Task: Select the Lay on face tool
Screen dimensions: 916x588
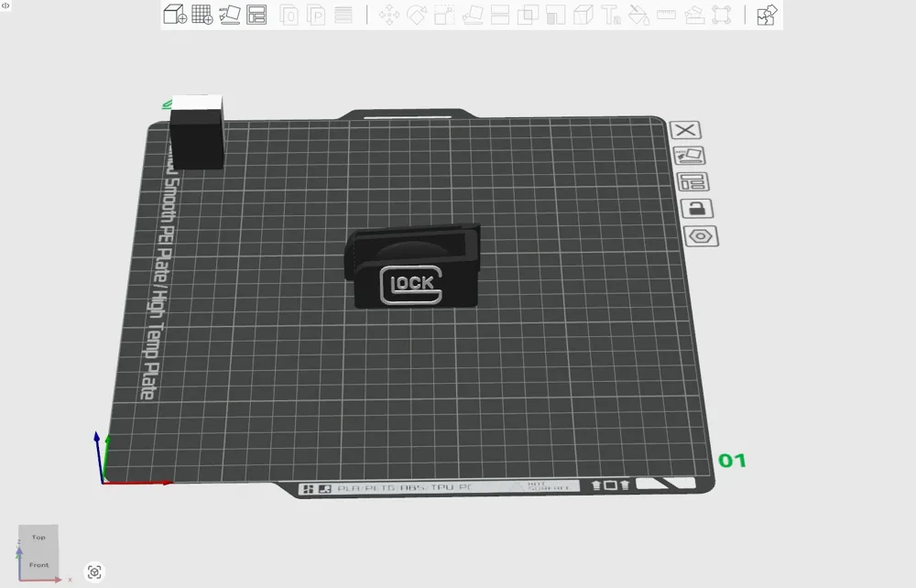Action: 473,15
